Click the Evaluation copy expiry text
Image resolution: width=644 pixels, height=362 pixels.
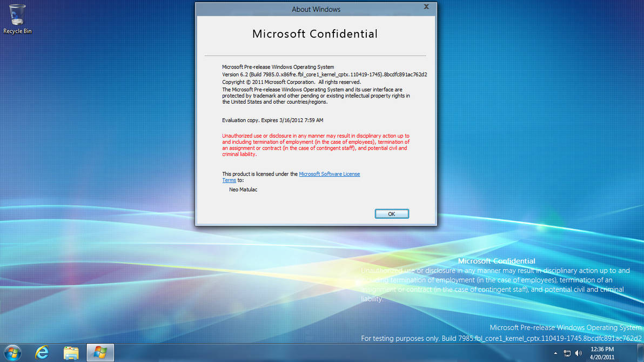(273, 120)
